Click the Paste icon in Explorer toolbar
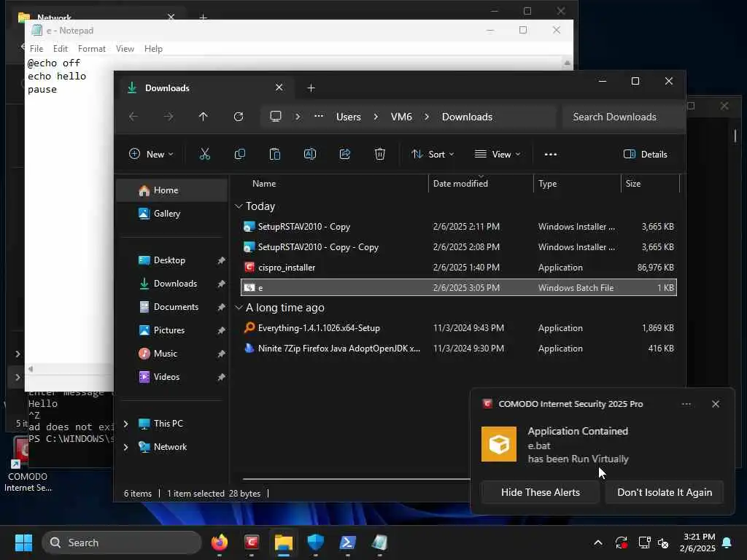 275,154
